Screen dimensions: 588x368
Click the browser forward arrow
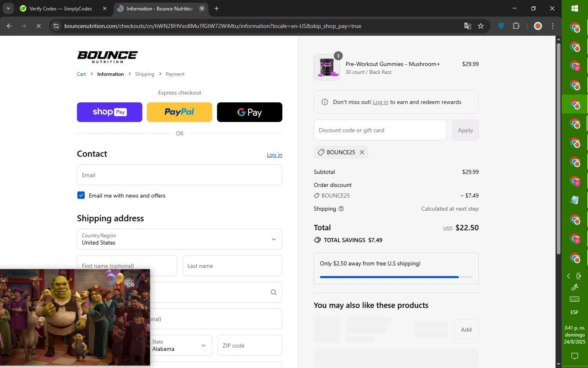[x=24, y=26]
